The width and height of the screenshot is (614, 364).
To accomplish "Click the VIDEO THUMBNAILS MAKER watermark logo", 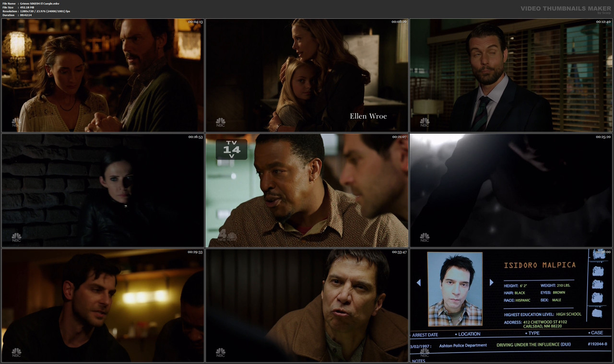I will [x=564, y=8].
